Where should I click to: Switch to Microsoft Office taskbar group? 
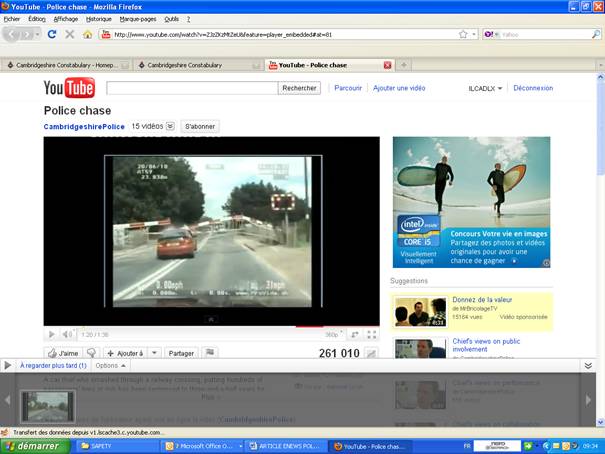(x=203, y=446)
